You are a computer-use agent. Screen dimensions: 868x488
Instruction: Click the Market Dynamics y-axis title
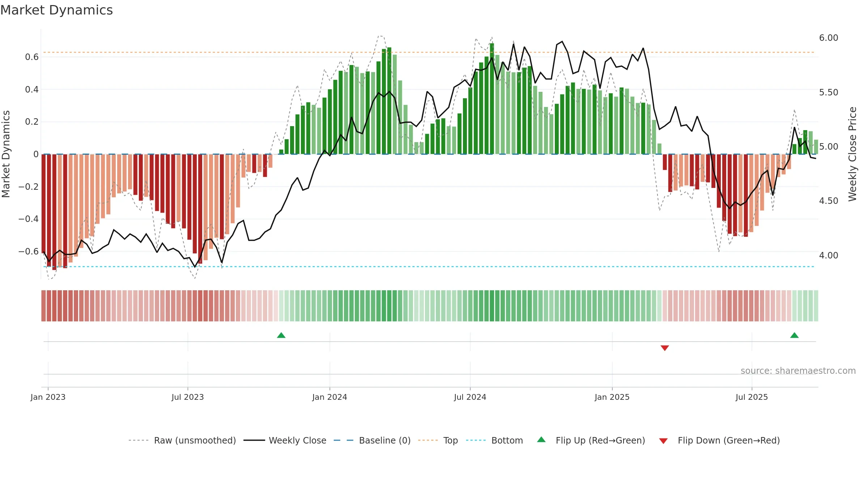6,154
